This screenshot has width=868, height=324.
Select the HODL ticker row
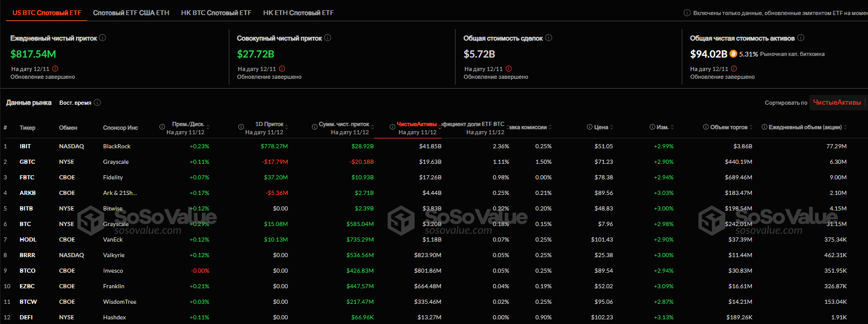click(x=434, y=240)
